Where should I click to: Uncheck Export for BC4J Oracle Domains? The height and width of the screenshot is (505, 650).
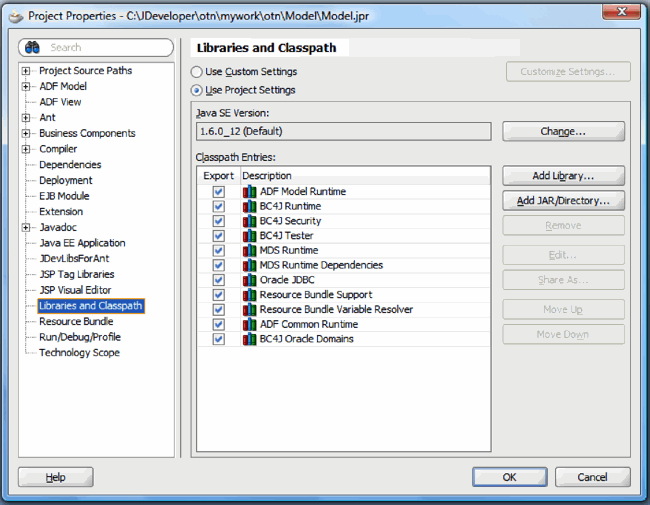tap(219, 339)
